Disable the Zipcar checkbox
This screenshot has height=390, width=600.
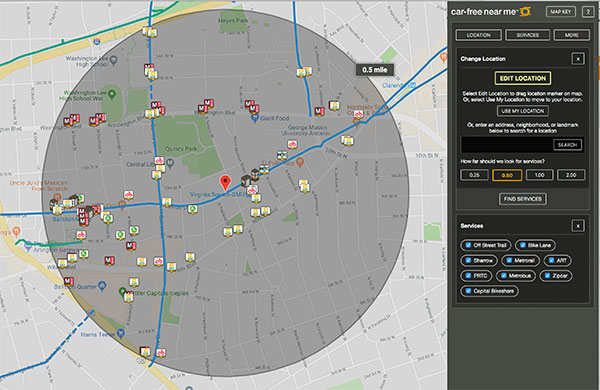[547, 275]
